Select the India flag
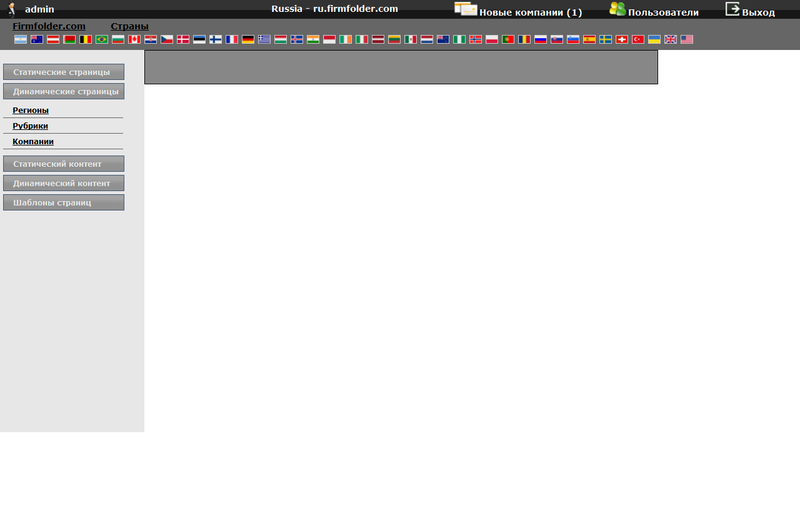The width and height of the screenshot is (800, 519). tap(313, 39)
